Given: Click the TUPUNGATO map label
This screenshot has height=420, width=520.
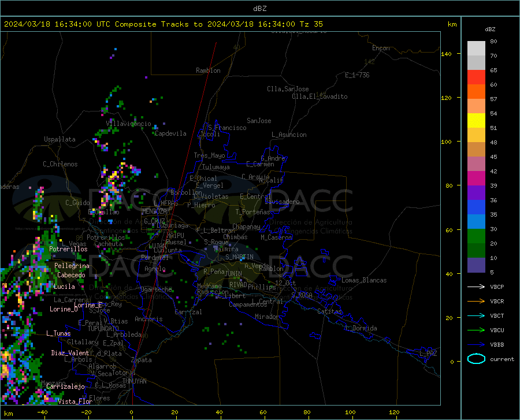Looking at the screenshot, I should tap(103, 329).
